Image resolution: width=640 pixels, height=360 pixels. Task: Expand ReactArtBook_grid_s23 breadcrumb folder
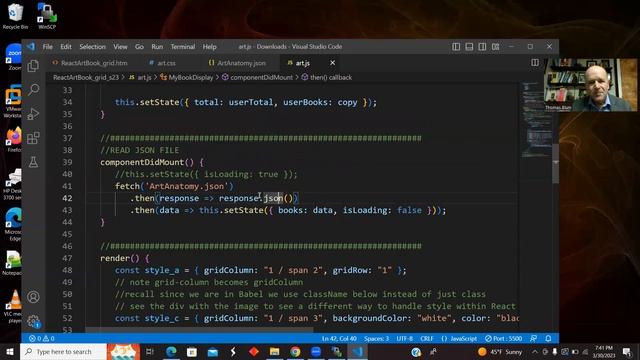point(86,77)
